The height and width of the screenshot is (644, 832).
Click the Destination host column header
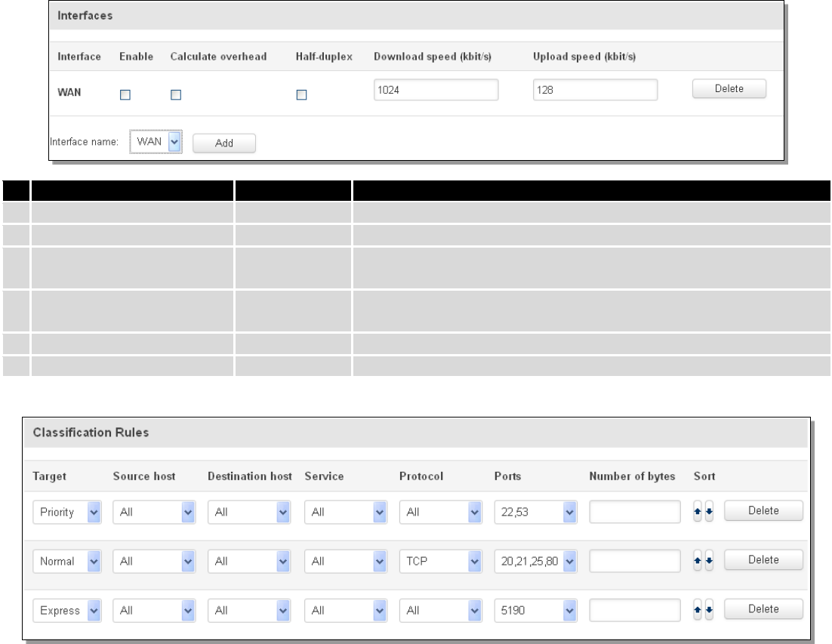(x=250, y=476)
